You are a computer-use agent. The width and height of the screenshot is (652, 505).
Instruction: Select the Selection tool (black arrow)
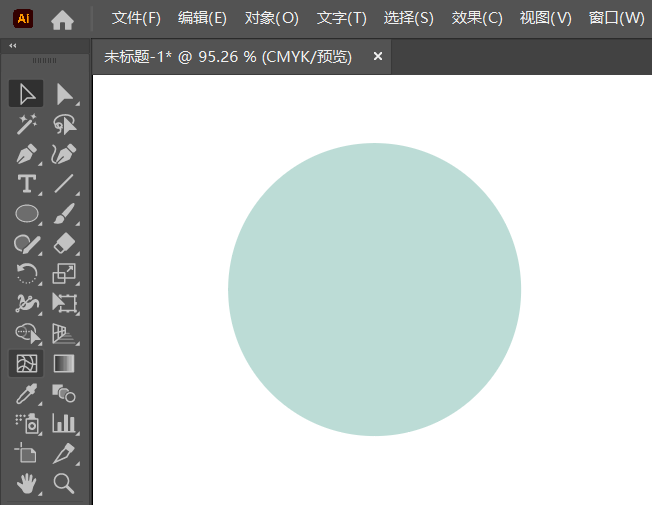pyautogui.click(x=26, y=94)
